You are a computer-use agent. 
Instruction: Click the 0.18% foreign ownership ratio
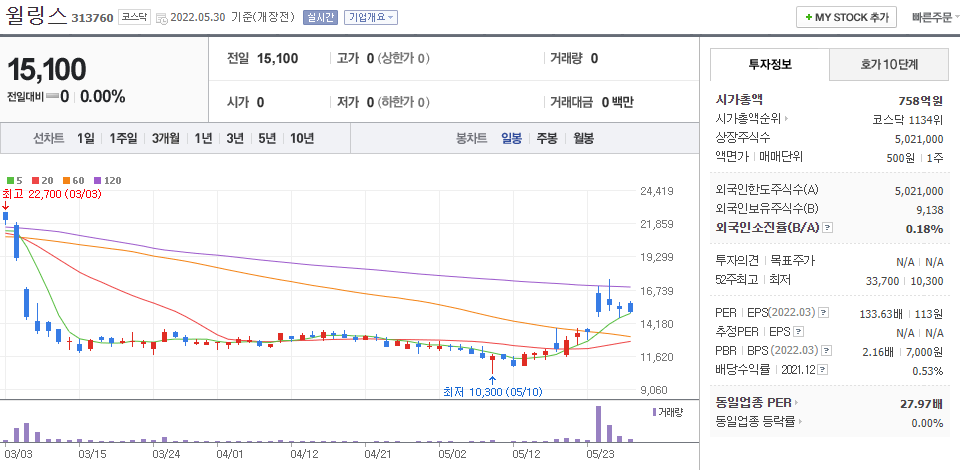924,229
